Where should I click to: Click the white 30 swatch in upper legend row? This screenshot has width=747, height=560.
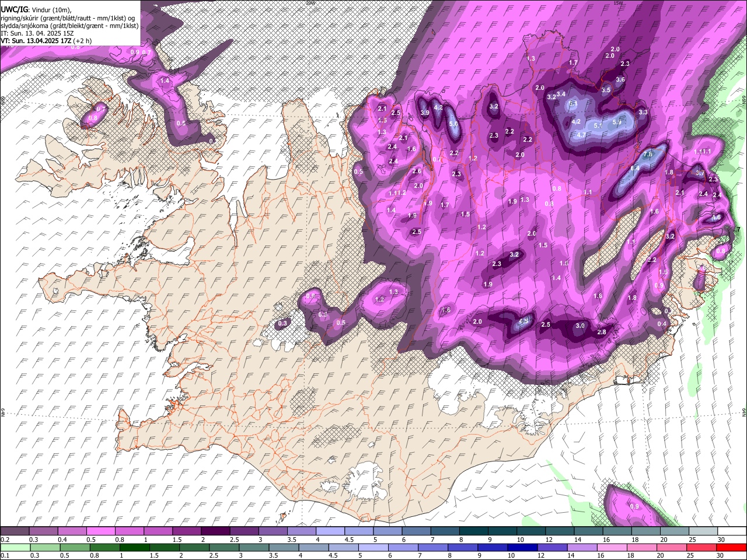tap(732, 531)
